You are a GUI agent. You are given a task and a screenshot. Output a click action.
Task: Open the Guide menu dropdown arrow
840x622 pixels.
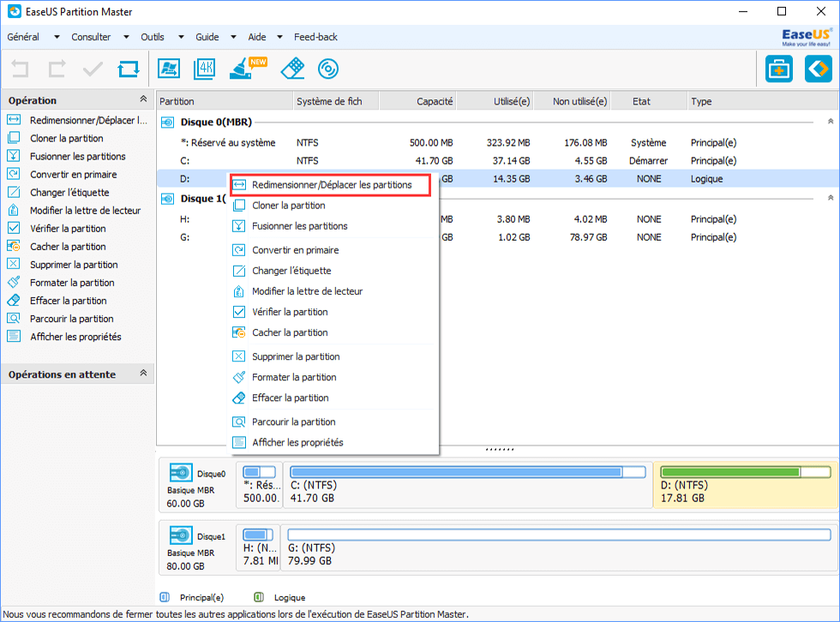233,37
